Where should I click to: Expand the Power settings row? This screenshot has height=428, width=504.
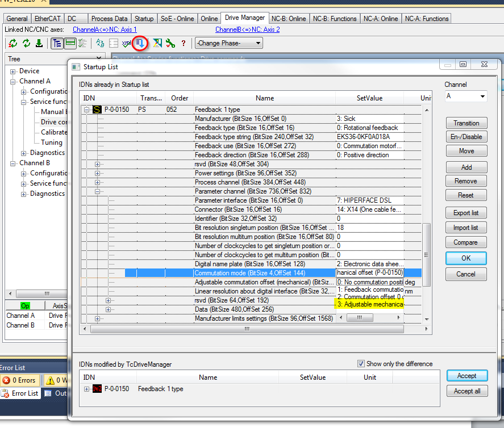[97, 173]
